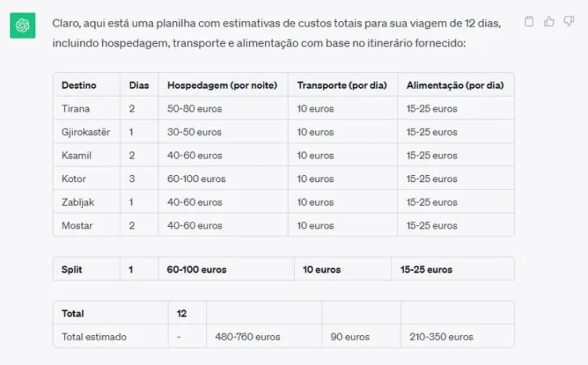The height and width of the screenshot is (365, 588).
Task: Click the Total row label
Action: pos(73,313)
